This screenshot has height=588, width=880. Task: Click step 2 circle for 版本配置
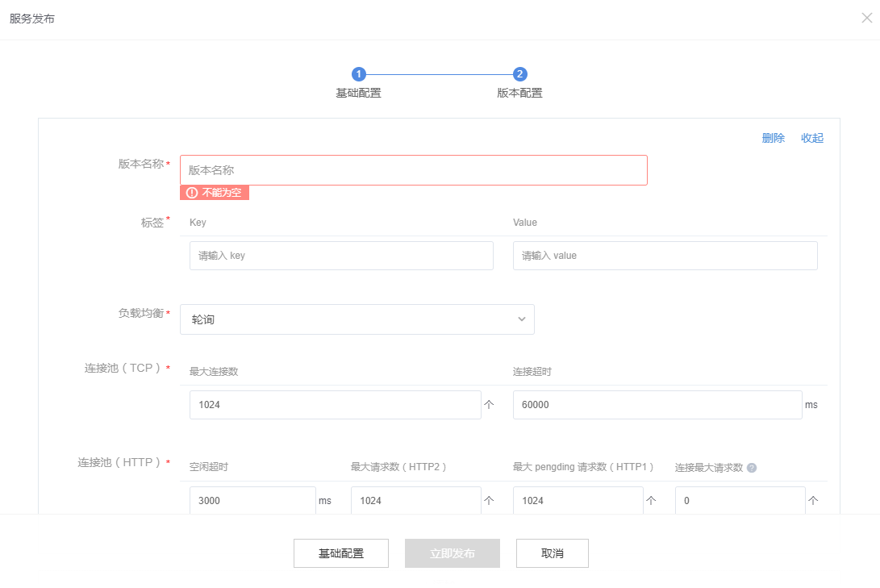tap(520, 74)
